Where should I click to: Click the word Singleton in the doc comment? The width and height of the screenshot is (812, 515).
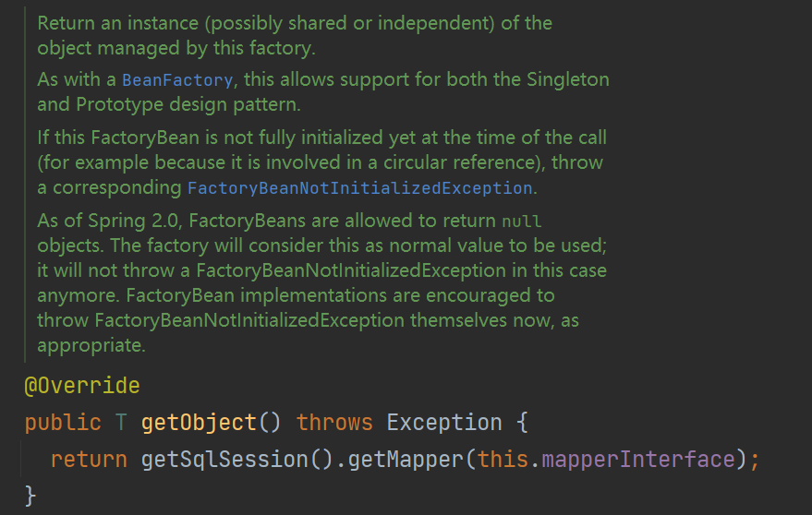568,79
